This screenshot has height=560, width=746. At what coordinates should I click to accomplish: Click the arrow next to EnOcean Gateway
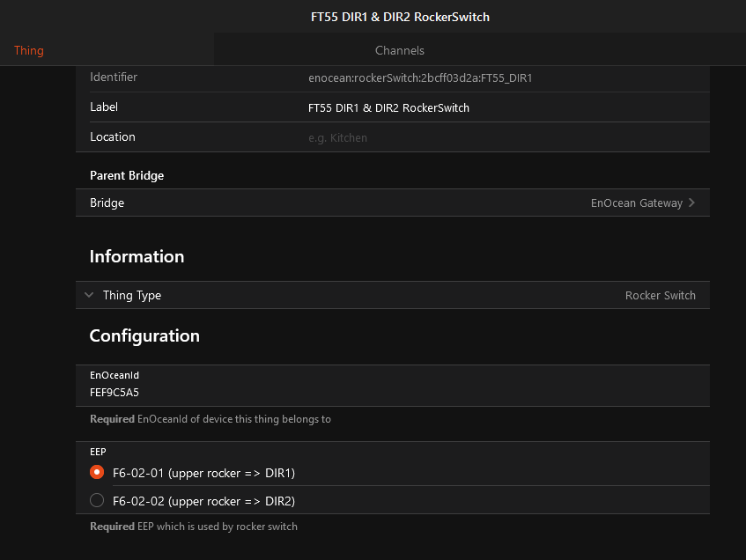coord(692,203)
